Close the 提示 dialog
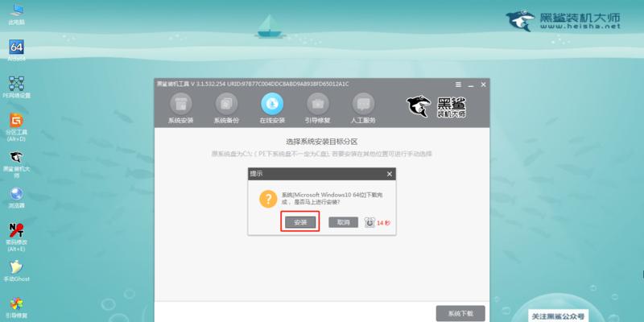Viewport: 644px width, 322px height. 390,174
